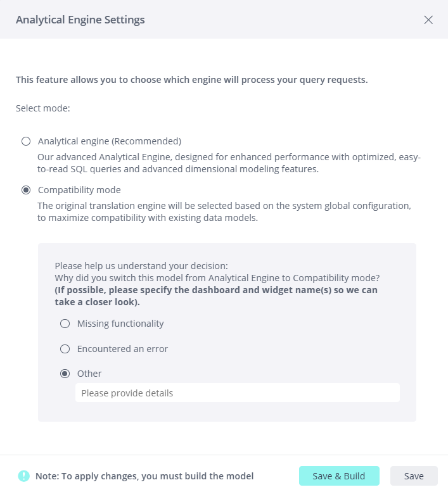The width and height of the screenshot is (448, 492).
Task: Click the 'Analytical engine (Recommended)' label text
Action: 110,141
